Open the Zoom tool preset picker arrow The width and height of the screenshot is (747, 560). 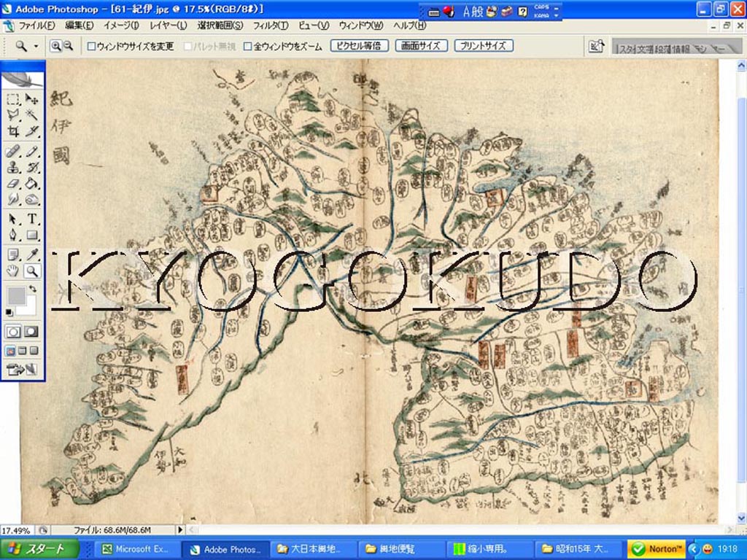36,46
